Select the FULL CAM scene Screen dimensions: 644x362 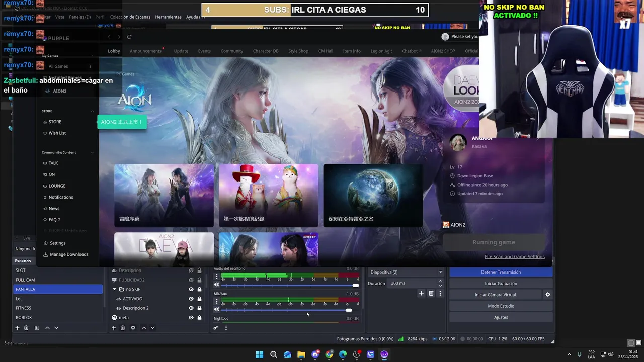[58, 280]
